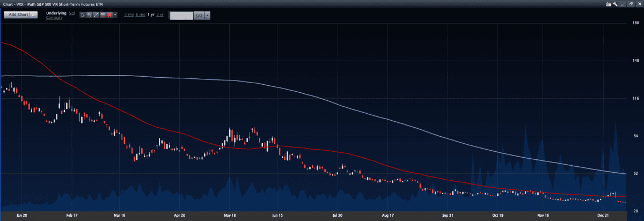Select the horizontal line drawing tool

point(102,14)
